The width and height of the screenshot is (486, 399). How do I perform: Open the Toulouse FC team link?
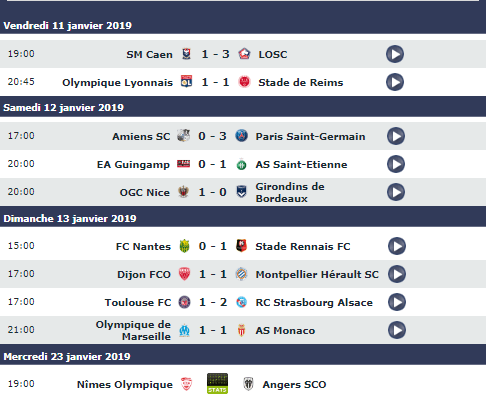click(x=138, y=302)
